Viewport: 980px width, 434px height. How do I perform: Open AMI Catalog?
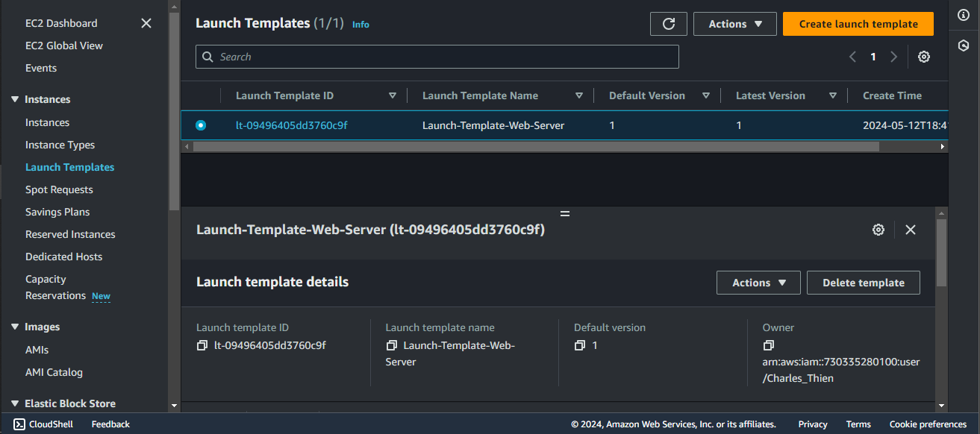click(54, 372)
